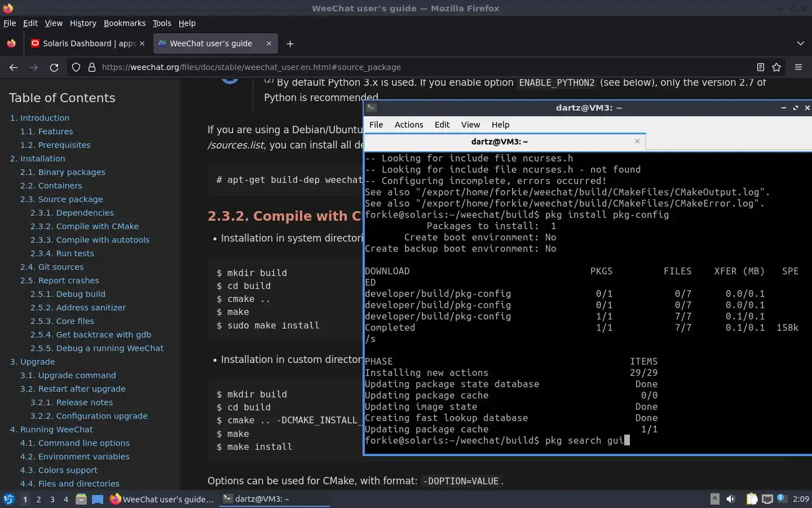Open 2.3.2. Compile with CMake link
The height and width of the screenshot is (508, 812).
click(x=85, y=226)
